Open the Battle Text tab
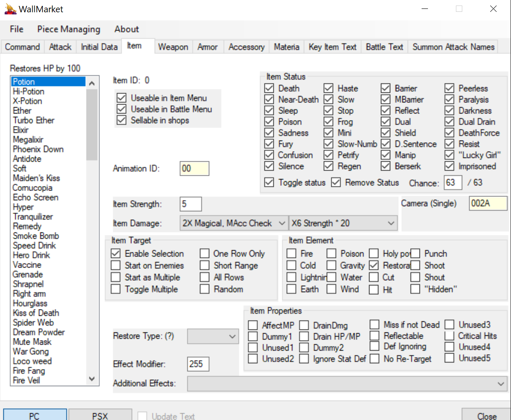The width and height of the screenshot is (511, 420). [x=384, y=47]
